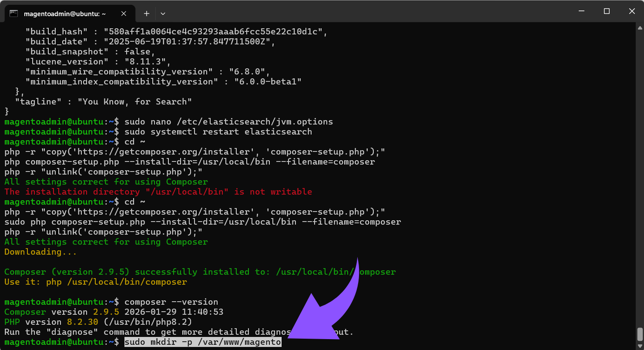The height and width of the screenshot is (350, 644).
Task: Select the highlighted sudo mkdir command
Action: point(202,342)
